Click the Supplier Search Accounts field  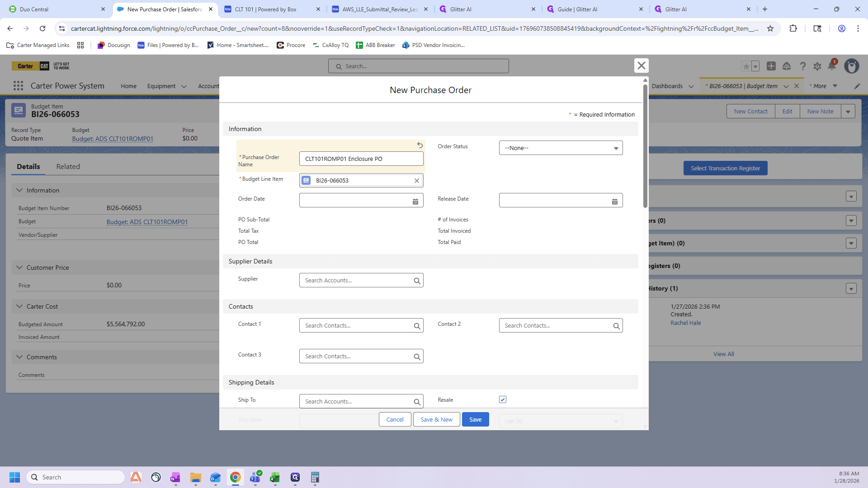[x=361, y=280]
